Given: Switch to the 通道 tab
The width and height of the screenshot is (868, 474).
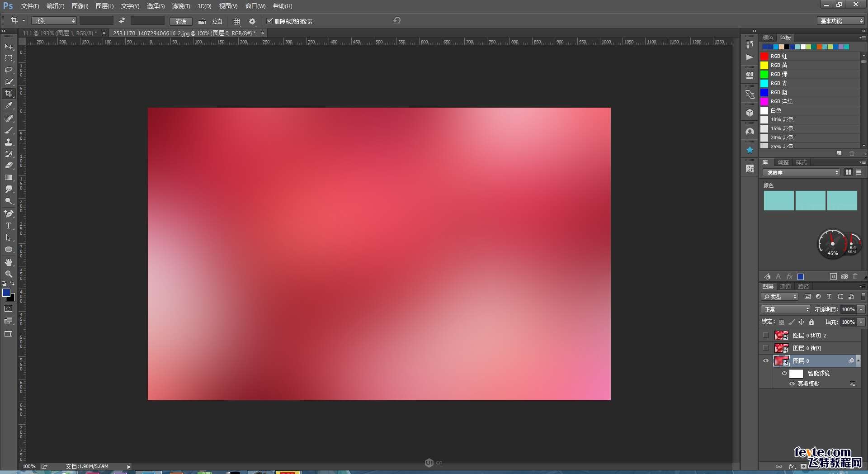Looking at the screenshot, I should coord(785,286).
